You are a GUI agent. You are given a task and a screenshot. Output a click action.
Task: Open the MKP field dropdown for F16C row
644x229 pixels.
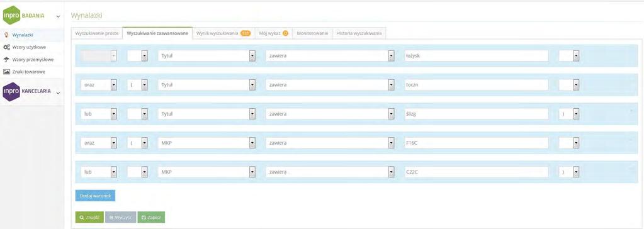[x=252, y=143]
